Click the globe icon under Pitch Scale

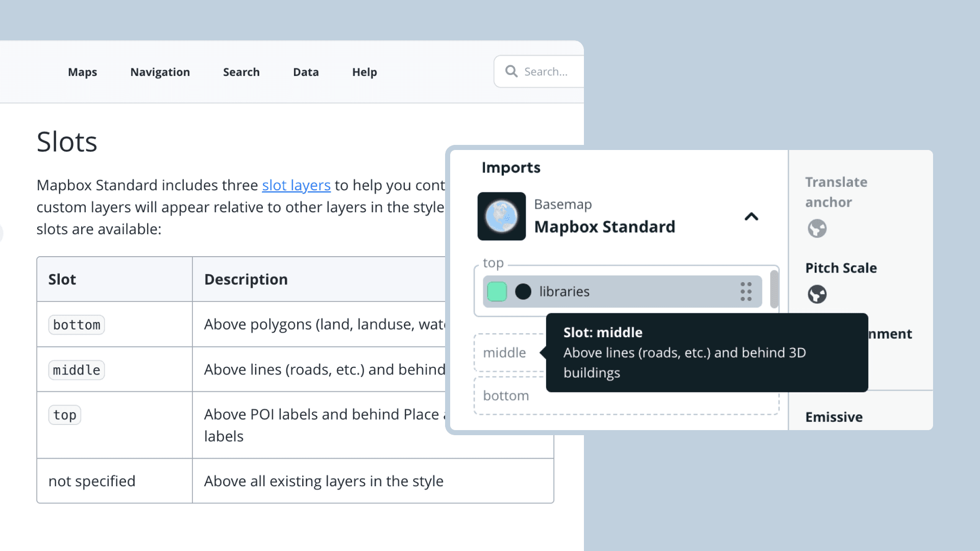click(x=817, y=294)
